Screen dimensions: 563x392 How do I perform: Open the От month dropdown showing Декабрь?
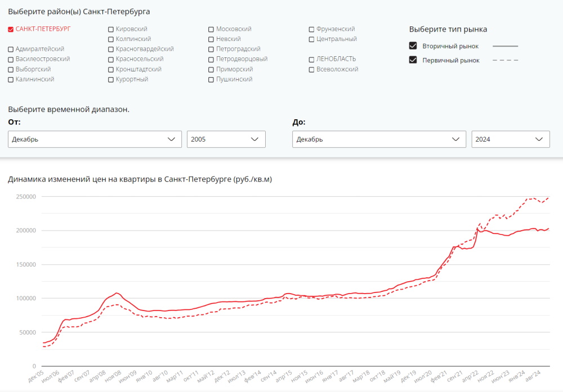[x=95, y=139]
